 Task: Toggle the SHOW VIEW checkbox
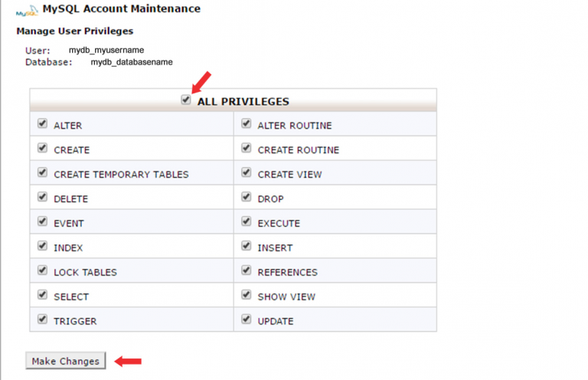pyautogui.click(x=246, y=296)
